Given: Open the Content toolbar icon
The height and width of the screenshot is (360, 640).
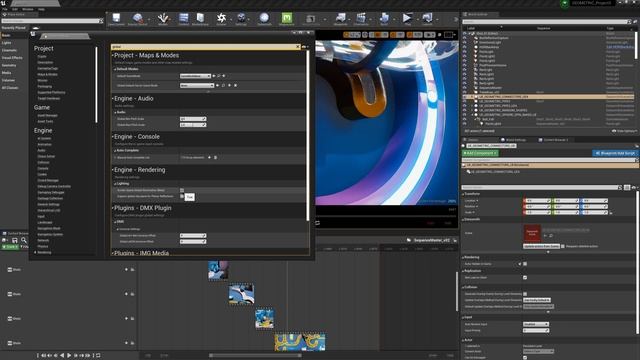Looking at the screenshot, I should 184,19.
